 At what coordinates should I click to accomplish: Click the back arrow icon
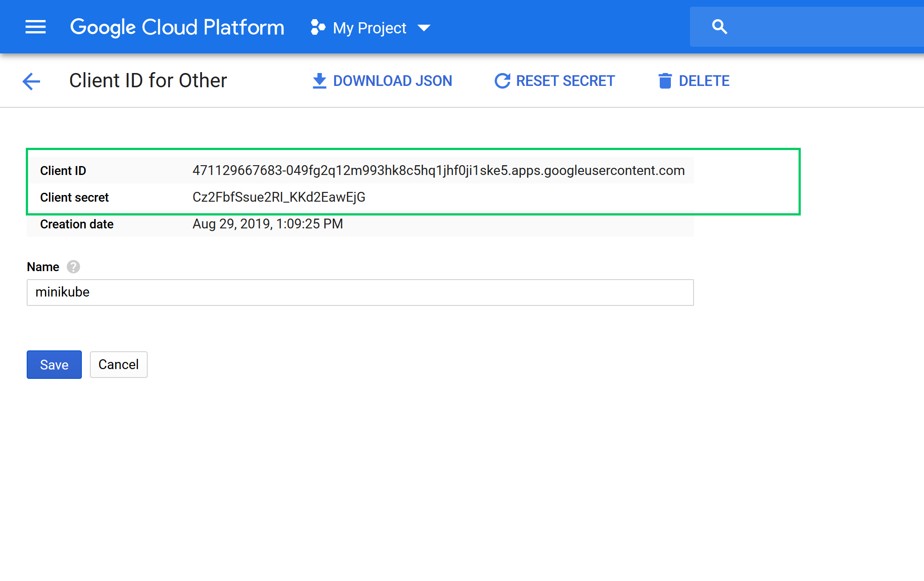pos(31,81)
